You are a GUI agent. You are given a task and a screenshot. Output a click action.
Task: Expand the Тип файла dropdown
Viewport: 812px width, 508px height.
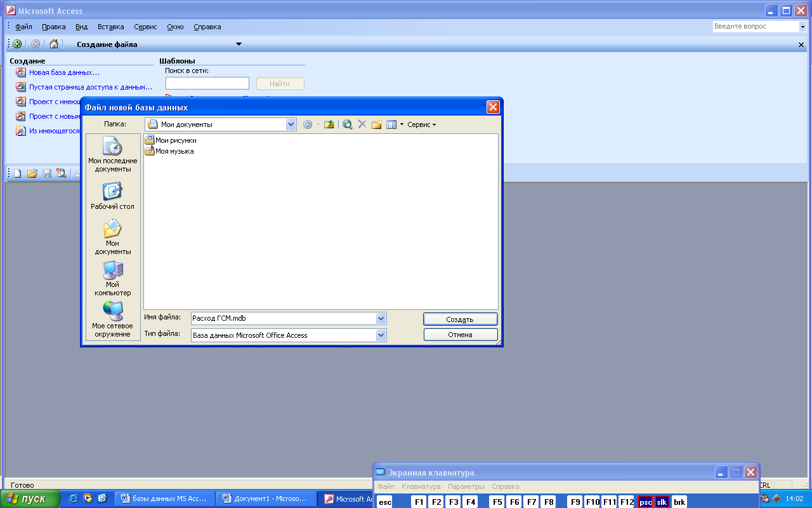pos(381,335)
